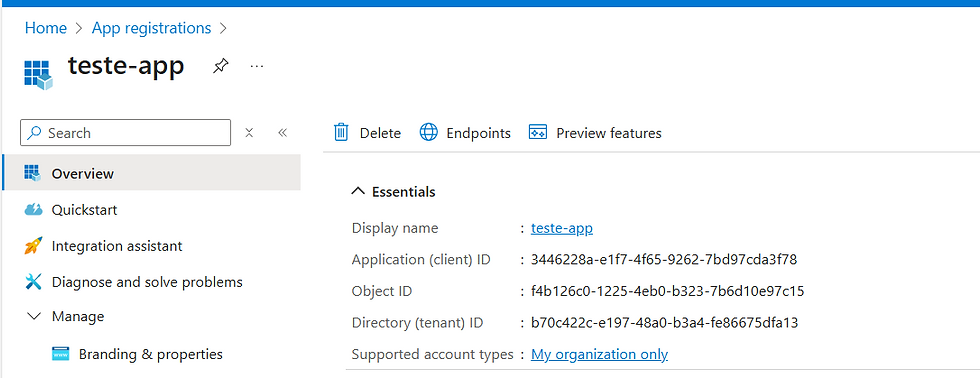Open App registrations breadcrumb link
The width and height of the screenshot is (980, 378).
point(151,28)
